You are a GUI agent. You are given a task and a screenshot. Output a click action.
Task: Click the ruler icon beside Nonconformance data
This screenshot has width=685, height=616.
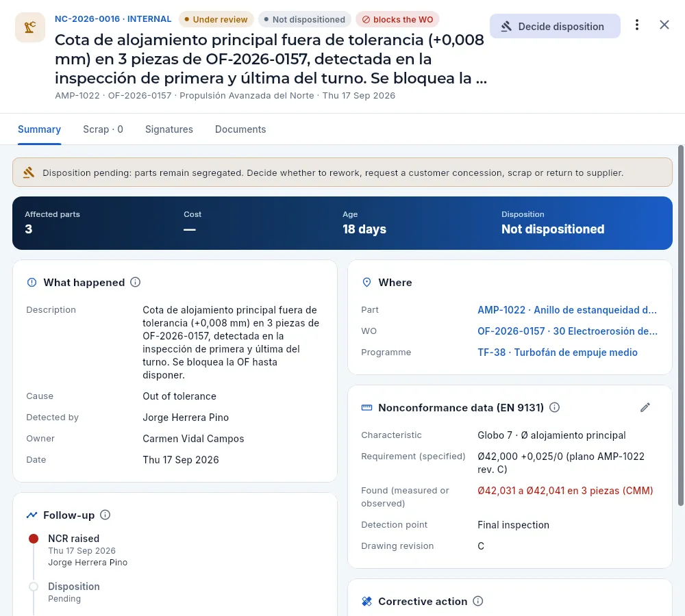coord(367,408)
